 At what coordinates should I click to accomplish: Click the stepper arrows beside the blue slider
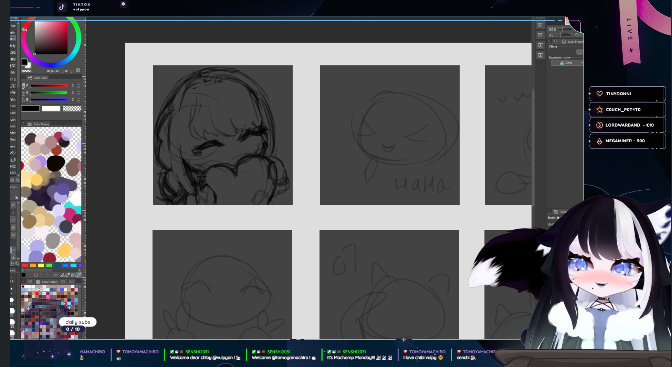(78, 99)
